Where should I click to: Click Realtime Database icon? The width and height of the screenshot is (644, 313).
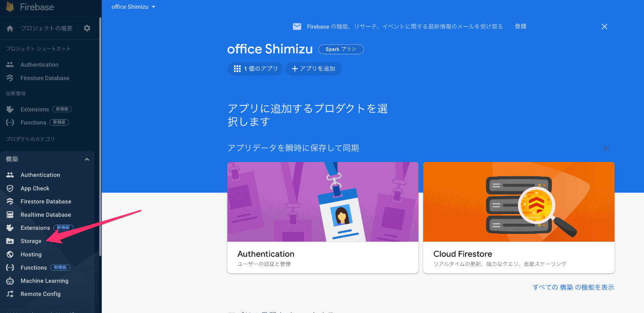tap(10, 215)
